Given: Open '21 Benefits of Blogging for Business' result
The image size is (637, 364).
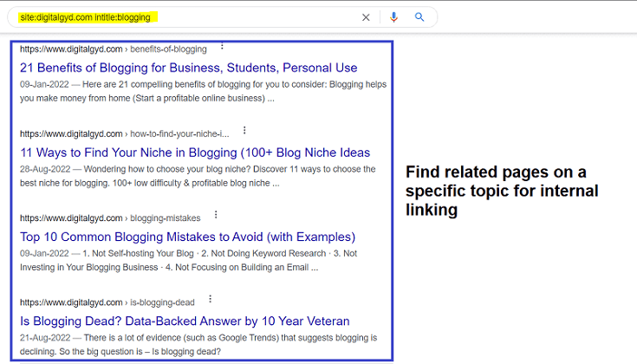Looking at the screenshot, I should [189, 68].
